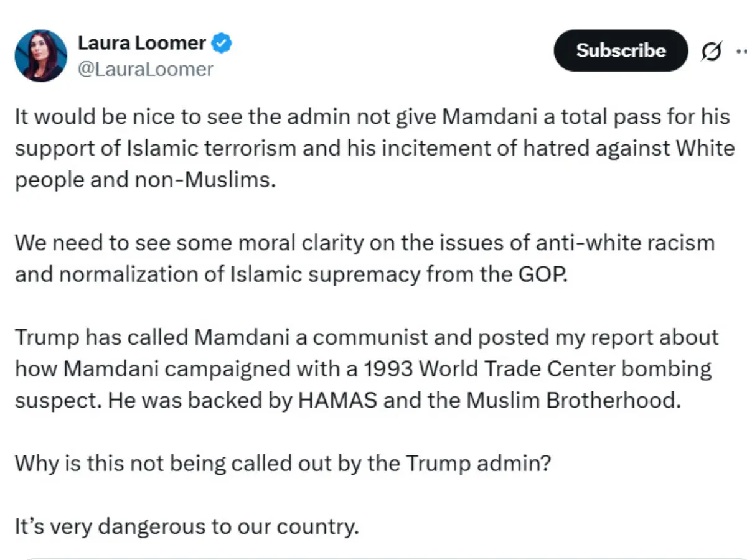Viewport: 747px width, 560px height.
Task: Tap the verification badge next to the name
Action: 221,42
